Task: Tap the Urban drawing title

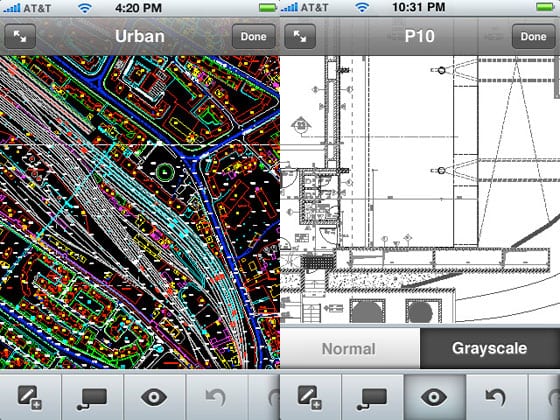Action: click(x=140, y=36)
